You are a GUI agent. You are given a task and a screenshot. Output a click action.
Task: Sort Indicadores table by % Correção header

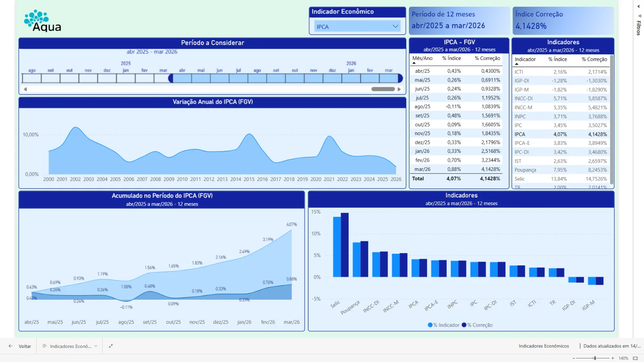[x=594, y=59]
